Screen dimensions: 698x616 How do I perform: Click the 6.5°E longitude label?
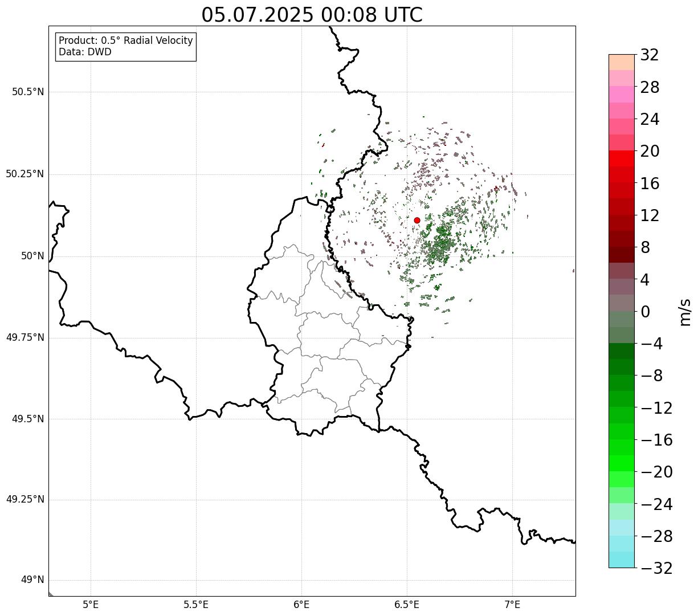407,605
